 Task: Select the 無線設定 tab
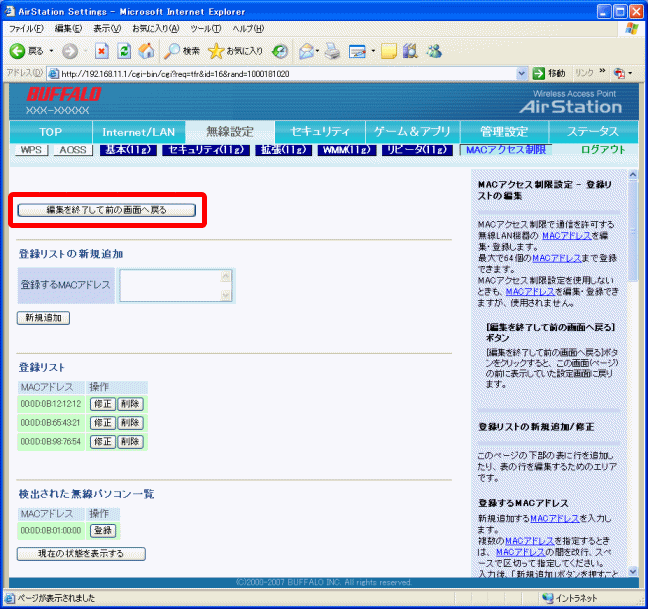click(x=230, y=132)
